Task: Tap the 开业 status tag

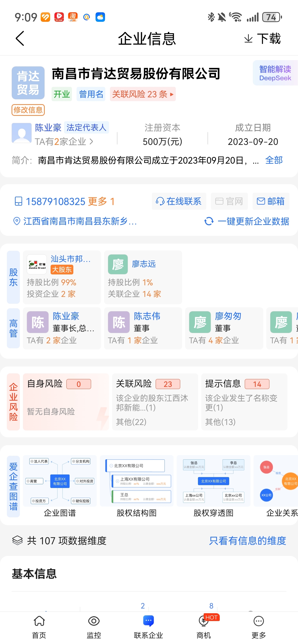Action: pyautogui.click(x=62, y=94)
